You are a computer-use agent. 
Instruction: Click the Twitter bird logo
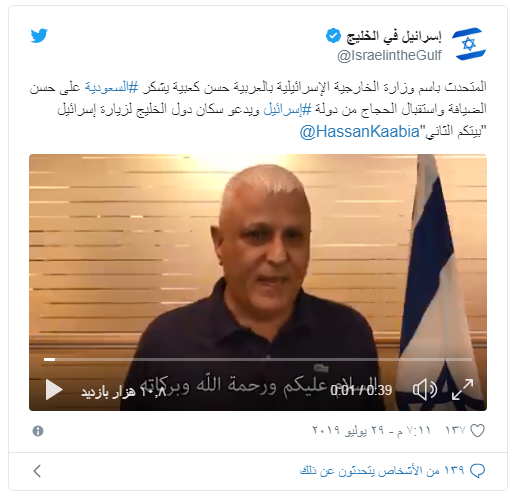[x=39, y=36]
